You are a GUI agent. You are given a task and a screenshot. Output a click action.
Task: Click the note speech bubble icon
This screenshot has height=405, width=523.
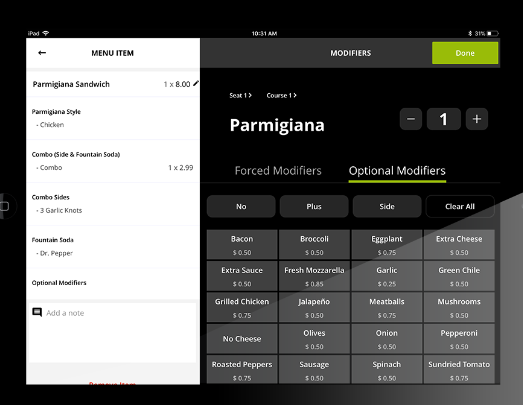point(37,313)
